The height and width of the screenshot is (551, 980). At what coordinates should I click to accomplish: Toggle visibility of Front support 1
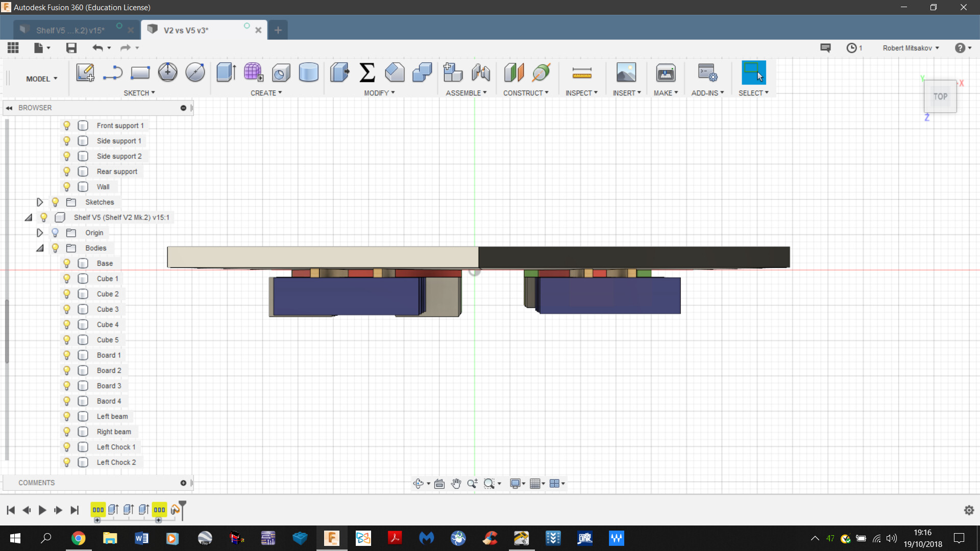coord(66,126)
